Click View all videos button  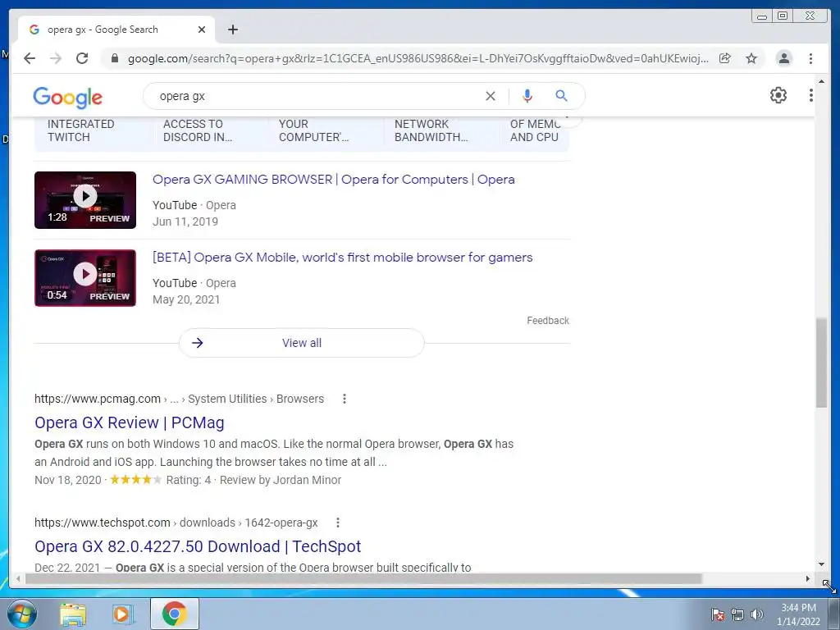click(302, 343)
